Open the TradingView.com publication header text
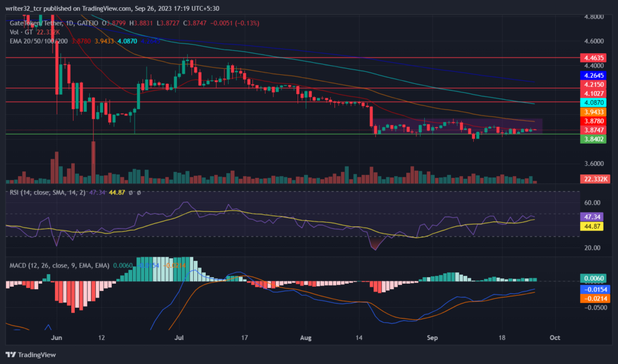Viewport: 618px width, 364px height. [x=112, y=8]
